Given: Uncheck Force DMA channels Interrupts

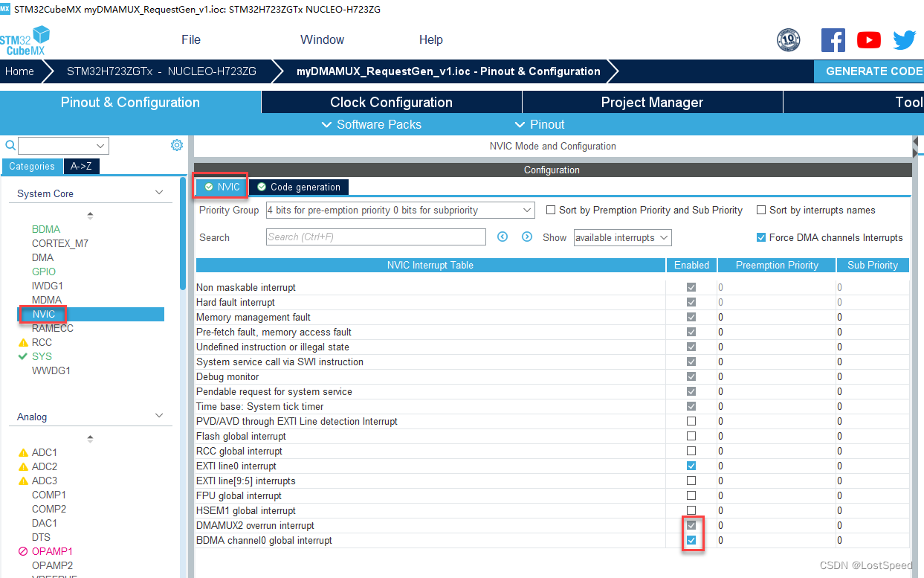Looking at the screenshot, I should [x=761, y=237].
